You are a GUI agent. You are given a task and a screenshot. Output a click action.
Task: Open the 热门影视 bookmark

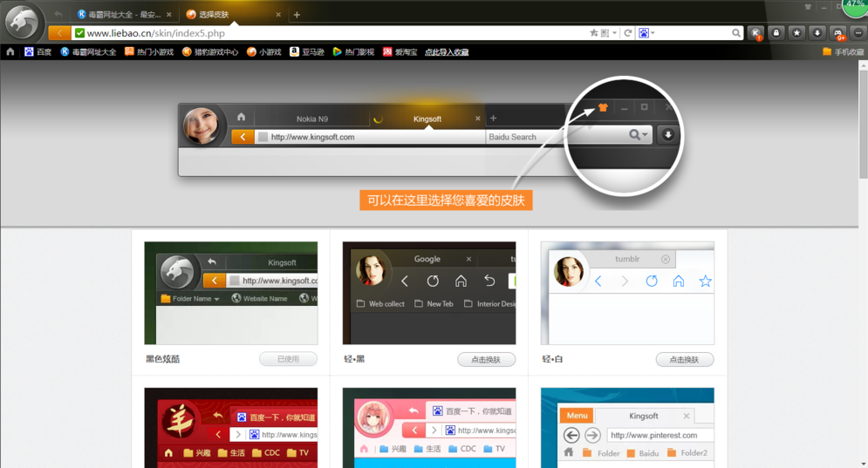coord(353,52)
